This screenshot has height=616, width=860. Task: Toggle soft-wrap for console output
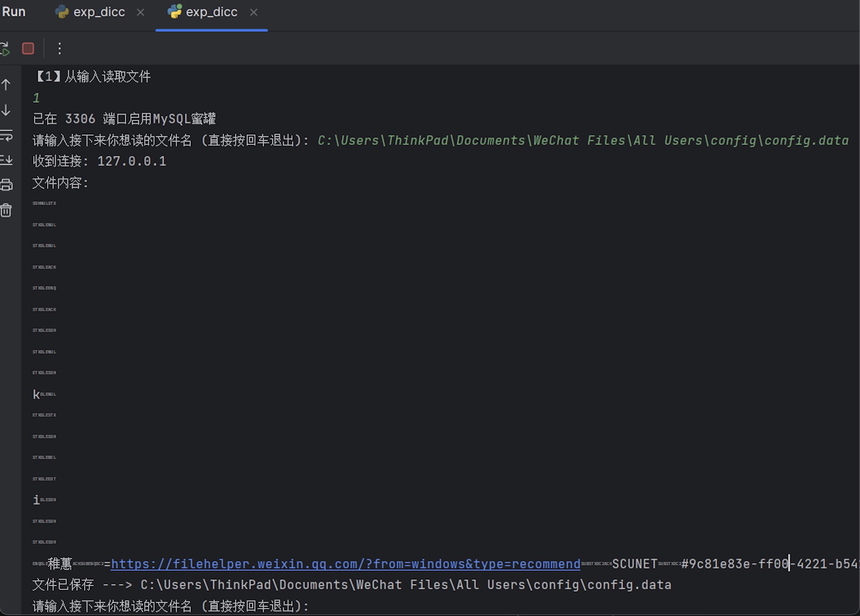[x=6, y=135]
